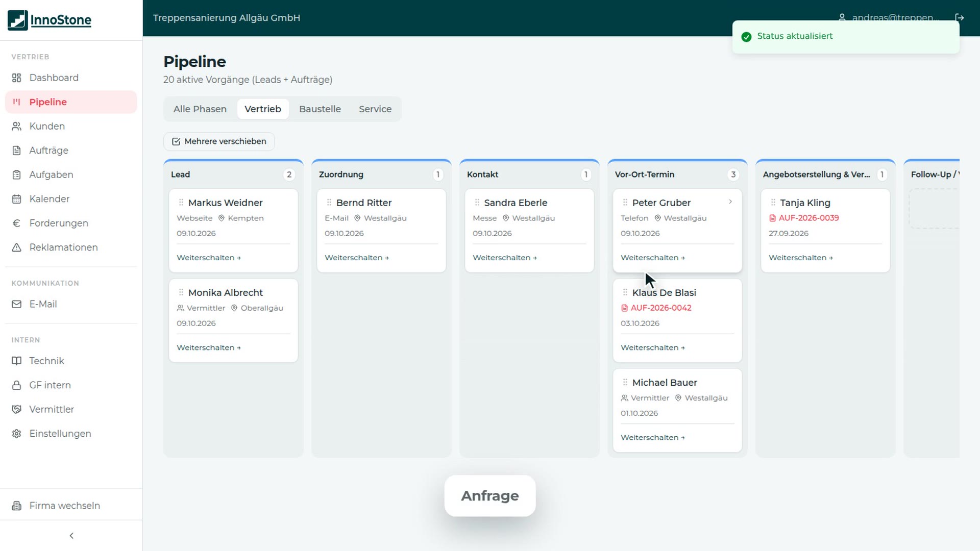The height and width of the screenshot is (551, 980).
Task: Click the Vermittler people icon on Michael Bauer card
Action: 624,398
